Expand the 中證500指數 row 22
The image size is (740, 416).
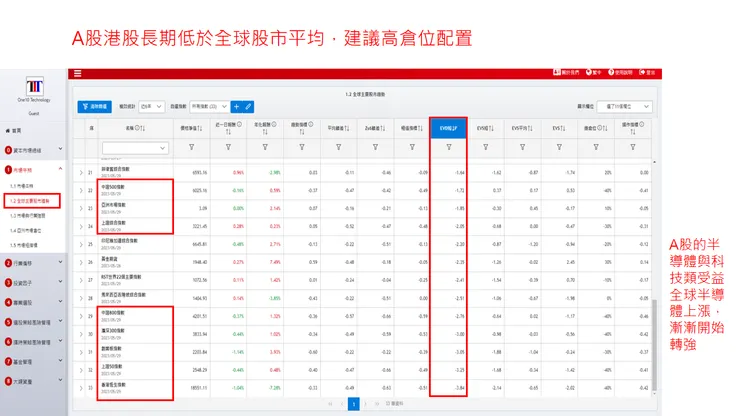point(81,191)
